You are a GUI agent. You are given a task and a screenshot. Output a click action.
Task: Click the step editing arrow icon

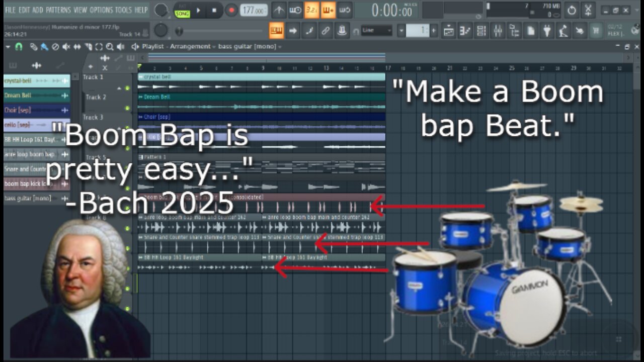click(x=293, y=31)
